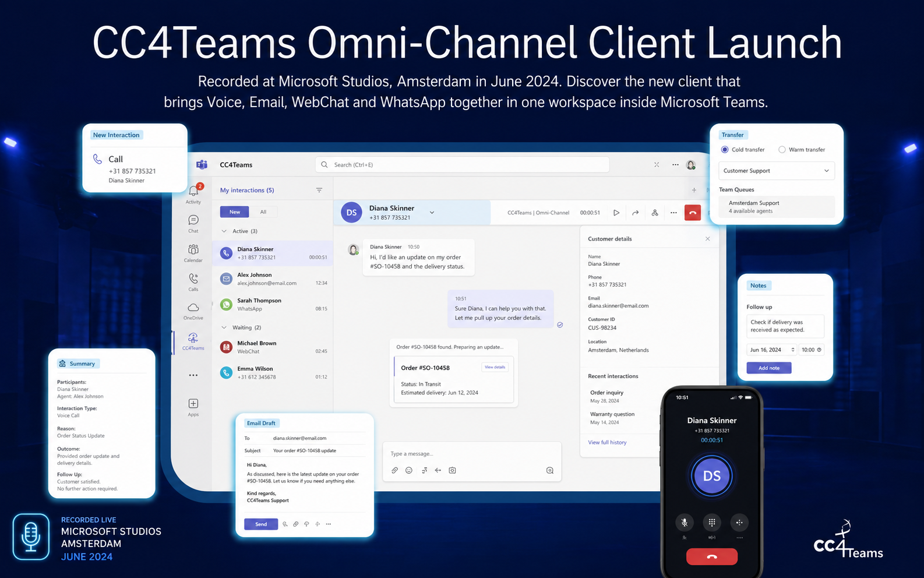Open more call options on the phone screen
This screenshot has height=578, width=924.
click(739, 523)
